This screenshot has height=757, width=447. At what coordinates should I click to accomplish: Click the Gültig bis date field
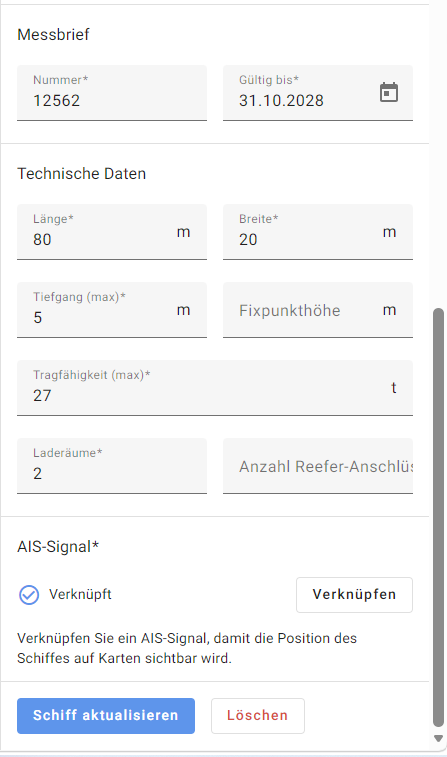click(318, 93)
